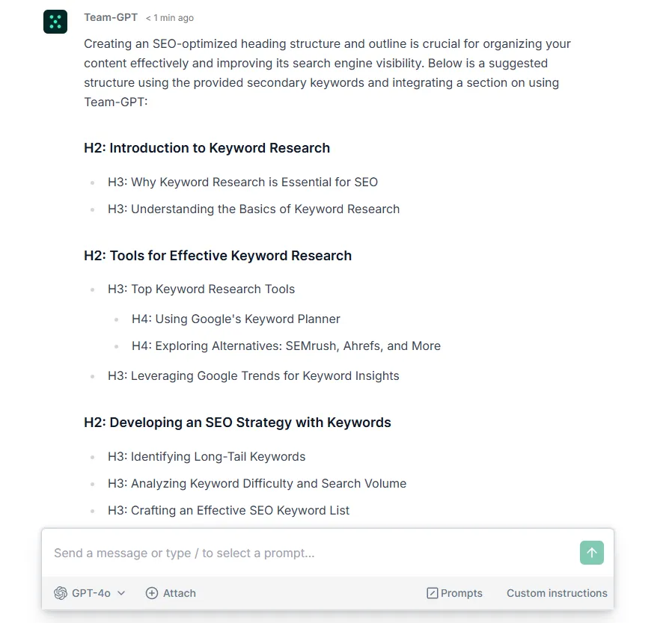The width and height of the screenshot is (672, 623).
Task: Click 'H3: Identifying Long-Tail Keywords'
Action: pyautogui.click(x=207, y=456)
